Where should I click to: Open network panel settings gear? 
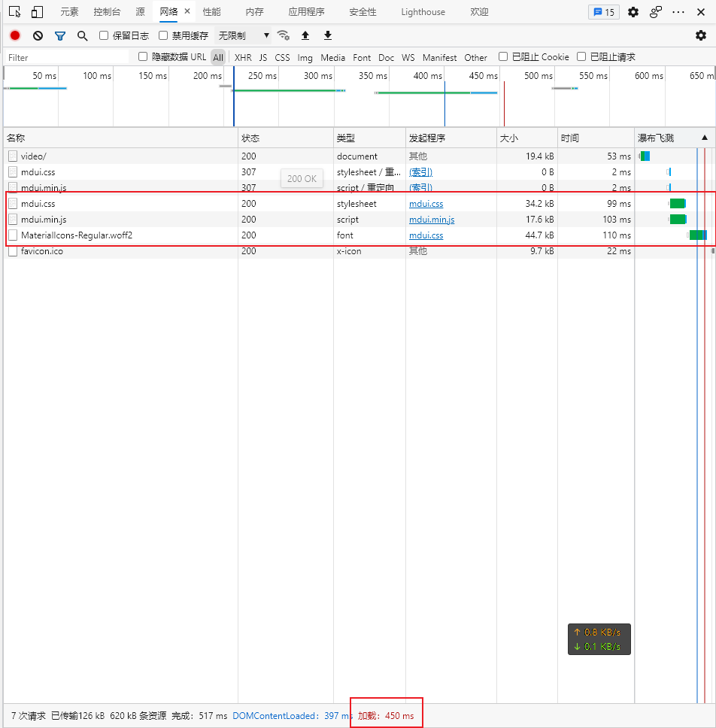pyautogui.click(x=701, y=35)
